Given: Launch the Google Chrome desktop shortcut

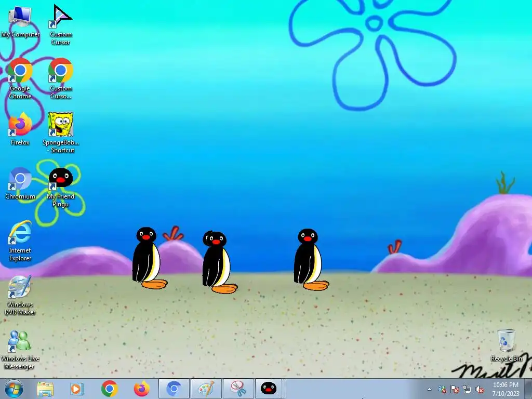Looking at the screenshot, I should pyautogui.click(x=20, y=79).
